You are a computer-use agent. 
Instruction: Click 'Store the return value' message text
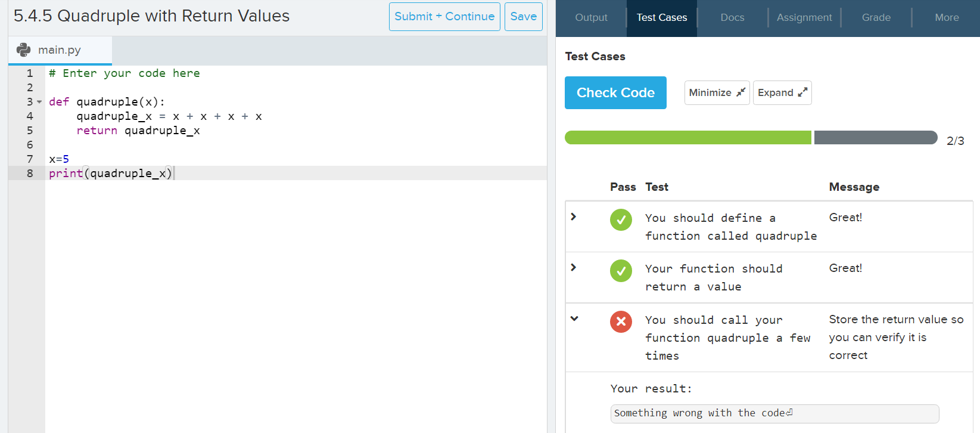point(896,337)
